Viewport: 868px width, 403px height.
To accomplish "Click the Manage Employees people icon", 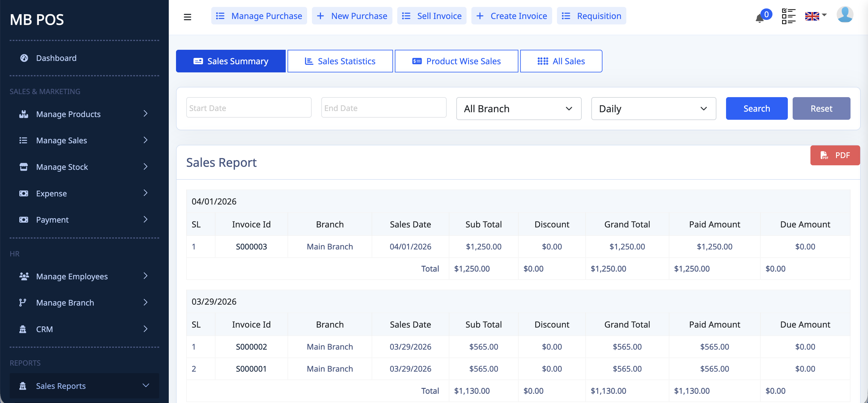I will (24, 276).
